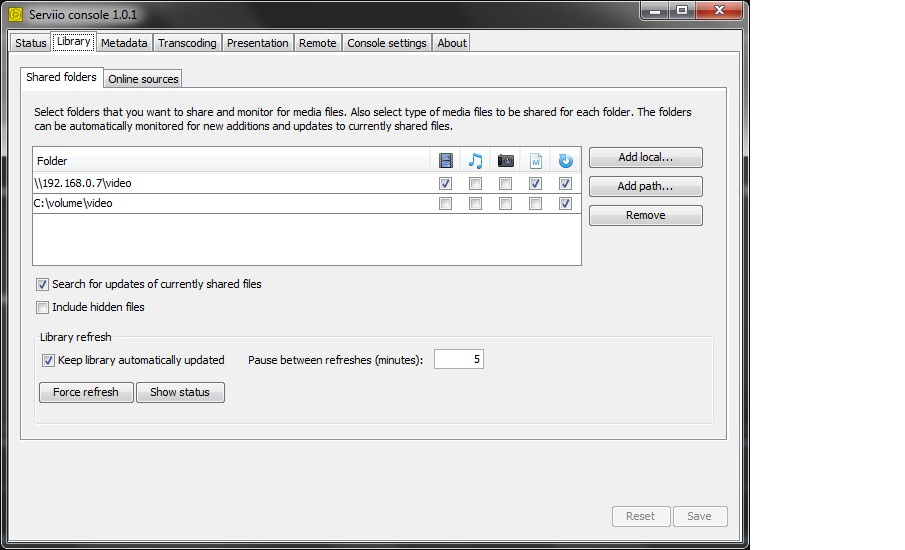Click the video film column header icon
The width and height of the screenshot is (905, 550).
(x=445, y=160)
